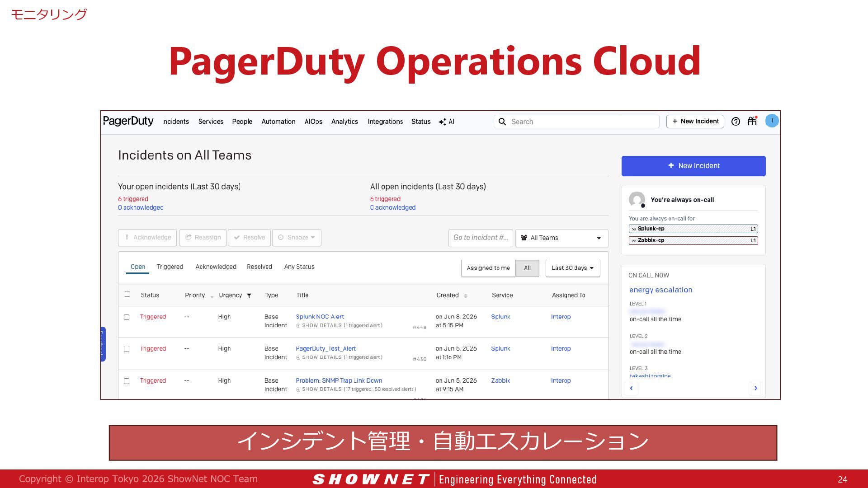Open the People menu
868x488 pixels.
tap(242, 122)
